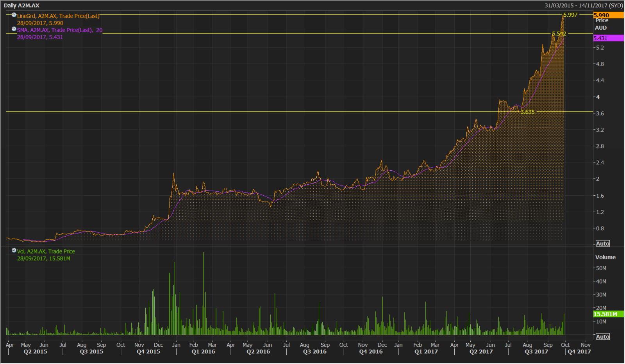
Task: Click the Vol series legend icon
Action: point(14,250)
